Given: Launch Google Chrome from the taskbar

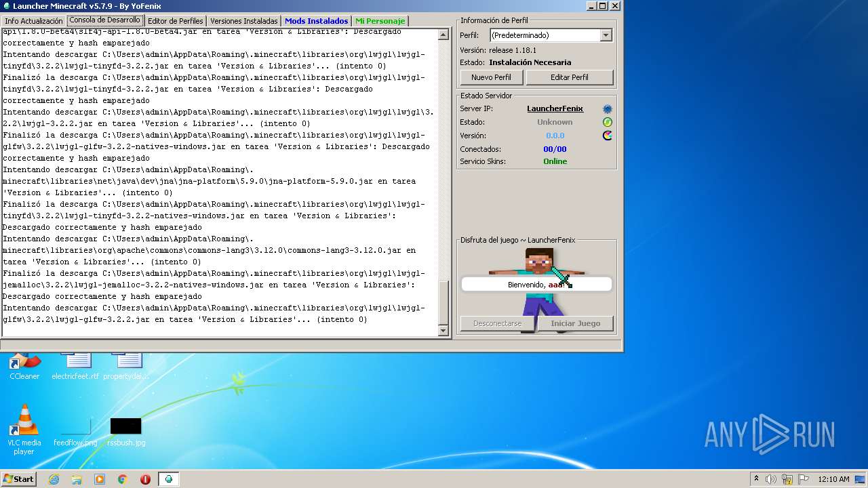Looking at the screenshot, I should point(123,479).
